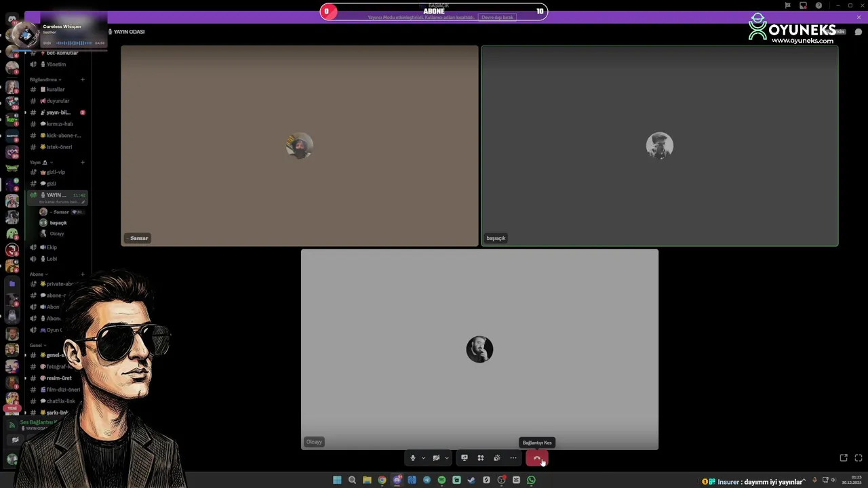Viewport: 868px width, 488px height.
Task: Open the kurallar text channel
Action: coord(57,89)
